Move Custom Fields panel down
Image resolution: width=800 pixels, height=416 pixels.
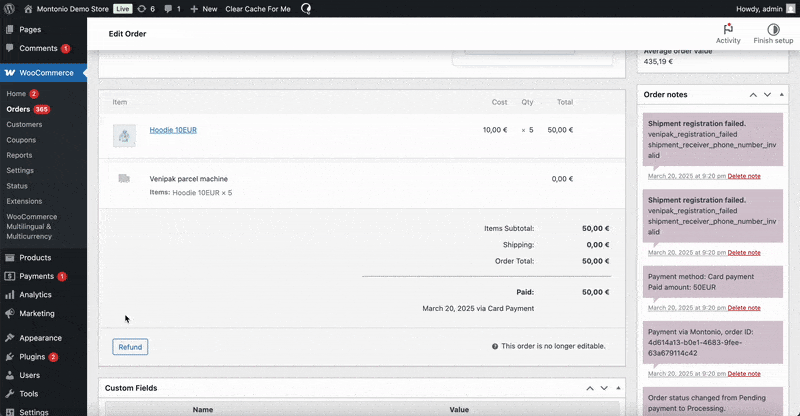(604, 388)
